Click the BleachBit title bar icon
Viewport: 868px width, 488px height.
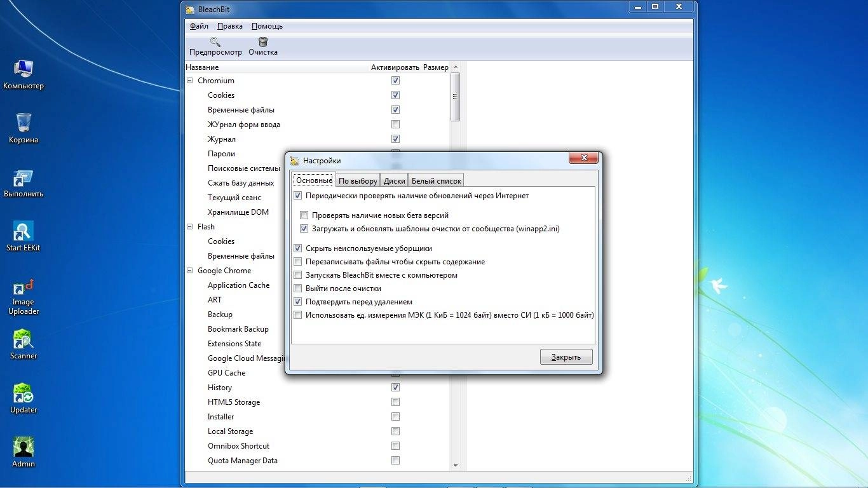tap(191, 10)
